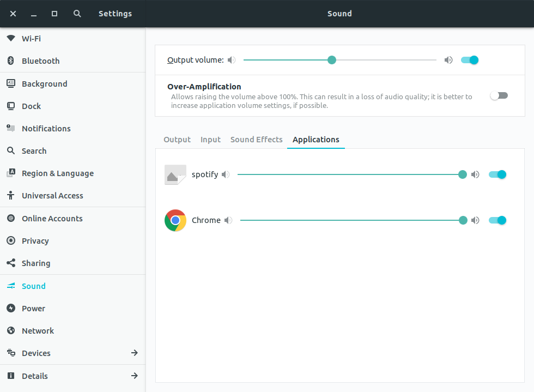The height and width of the screenshot is (392, 534).
Task: Click the loud speaker icon on the Chrome row
Action: pos(475,220)
